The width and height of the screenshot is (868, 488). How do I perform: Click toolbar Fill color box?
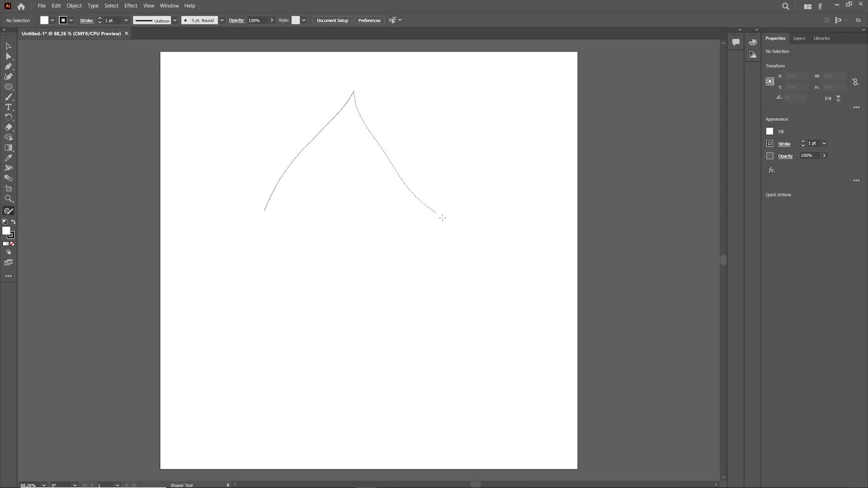point(6,231)
